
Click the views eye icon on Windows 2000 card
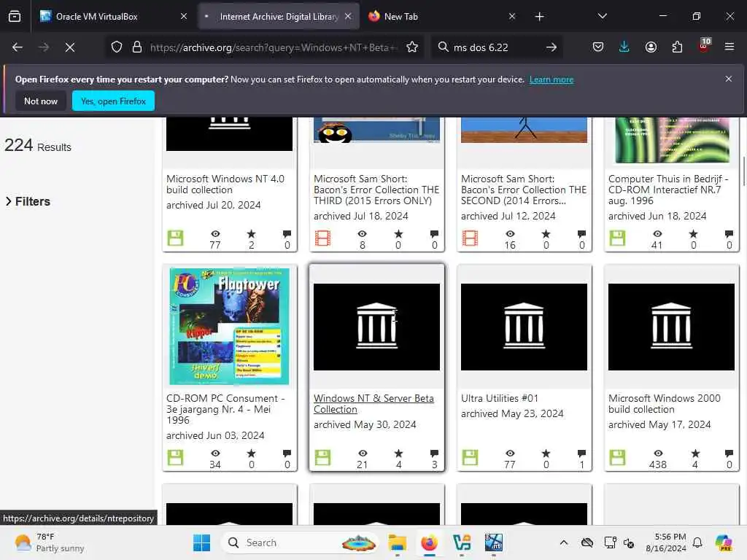pyautogui.click(x=657, y=453)
